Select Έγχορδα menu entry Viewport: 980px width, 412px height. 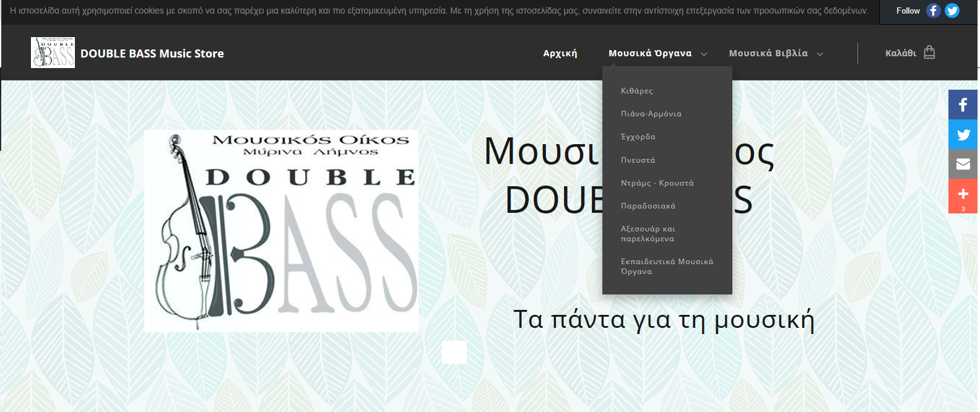tap(638, 137)
